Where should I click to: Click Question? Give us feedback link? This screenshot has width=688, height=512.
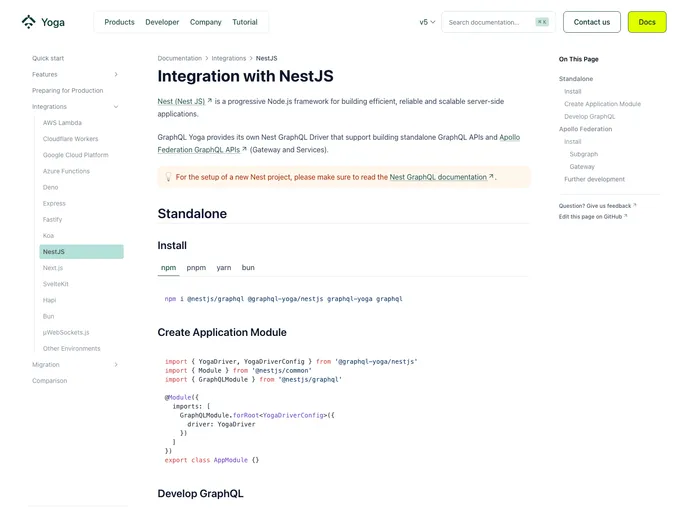point(597,206)
